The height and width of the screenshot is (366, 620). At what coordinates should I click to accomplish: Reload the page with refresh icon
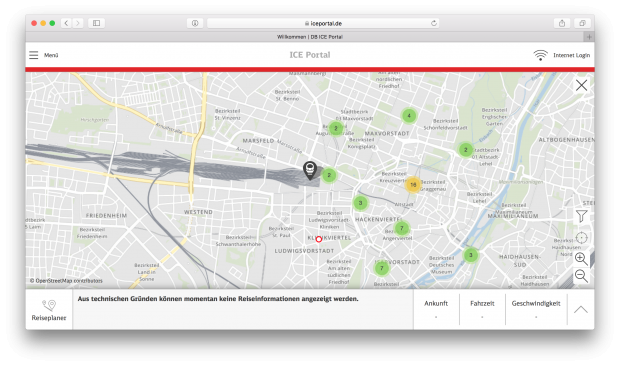[434, 23]
